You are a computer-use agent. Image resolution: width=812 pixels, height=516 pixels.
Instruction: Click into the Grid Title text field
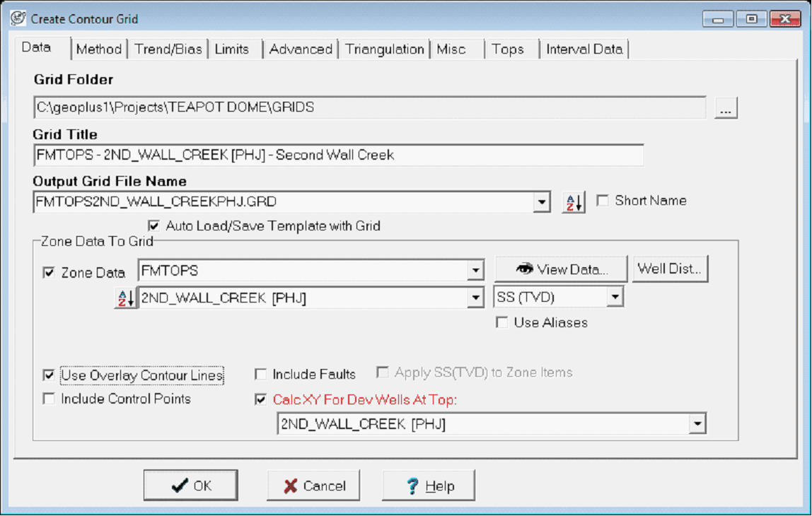pyautogui.click(x=338, y=156)
